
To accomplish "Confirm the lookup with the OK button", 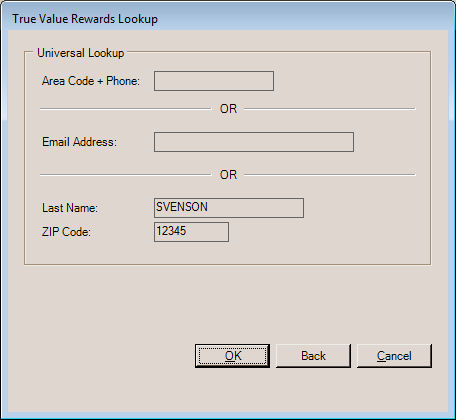I will click(x=232, y=356).
